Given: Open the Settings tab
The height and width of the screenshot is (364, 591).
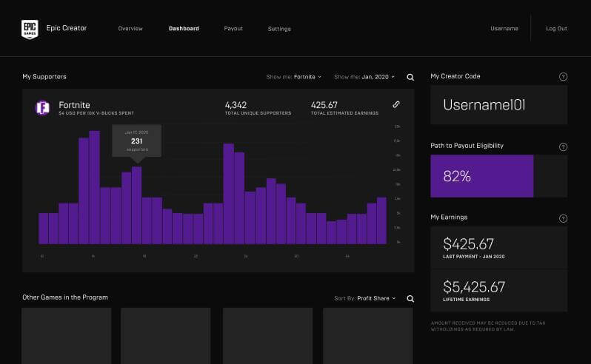Looking at the screenshot, I should 279,29.
